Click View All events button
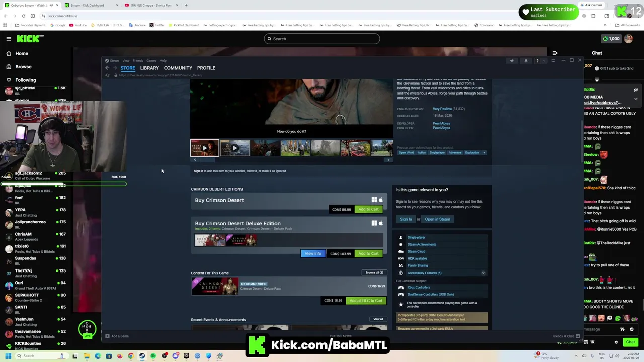Screen dimensions: 644x362 [378, 319]
